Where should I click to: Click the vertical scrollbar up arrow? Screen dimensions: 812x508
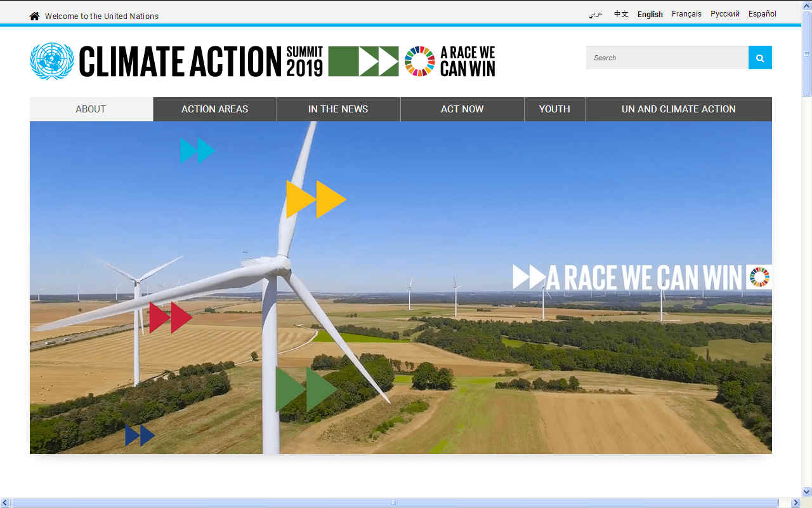pyautogui.click(x=806, y=5)
